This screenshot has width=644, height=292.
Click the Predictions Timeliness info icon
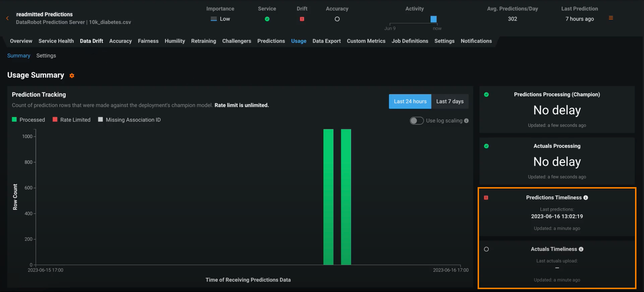coord(585,198)
